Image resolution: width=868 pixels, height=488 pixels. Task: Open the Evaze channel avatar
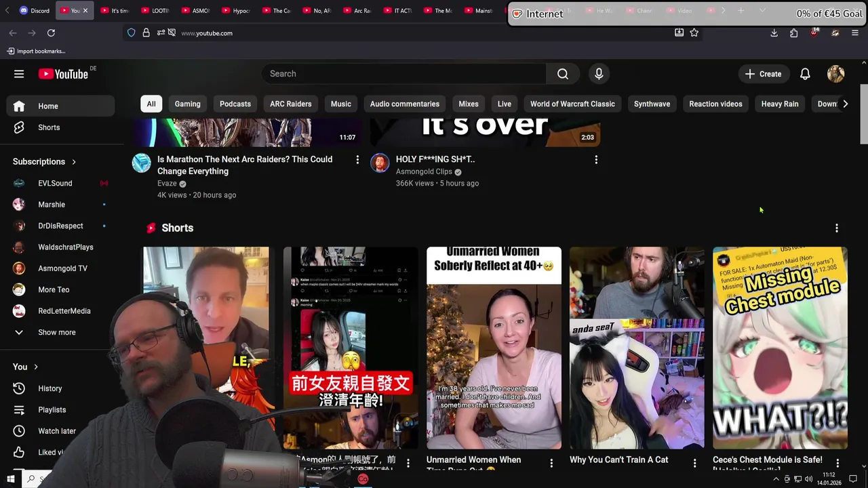coord(141,163)
